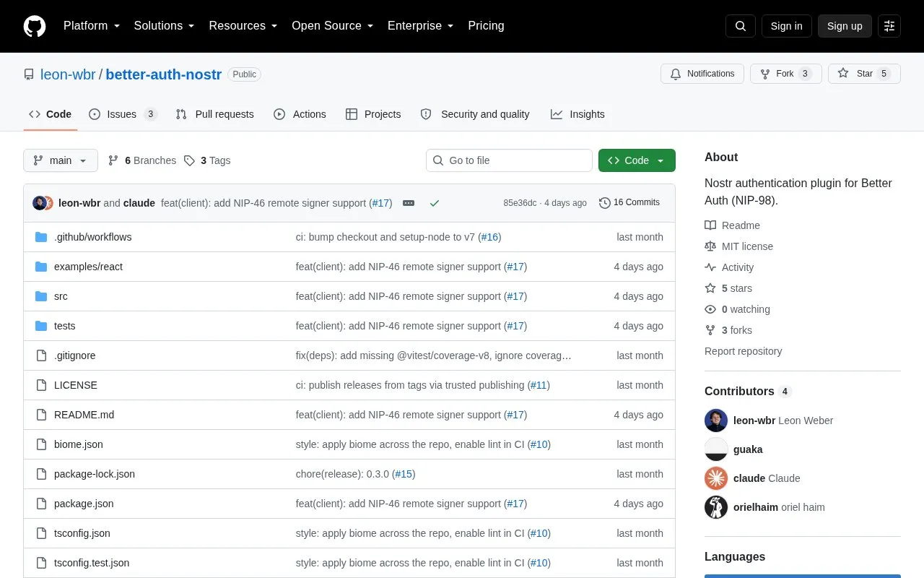The height and width of the screenshot is (578, 924).
Task: Expand commit message ellipsis button
Action: point(409,203)
